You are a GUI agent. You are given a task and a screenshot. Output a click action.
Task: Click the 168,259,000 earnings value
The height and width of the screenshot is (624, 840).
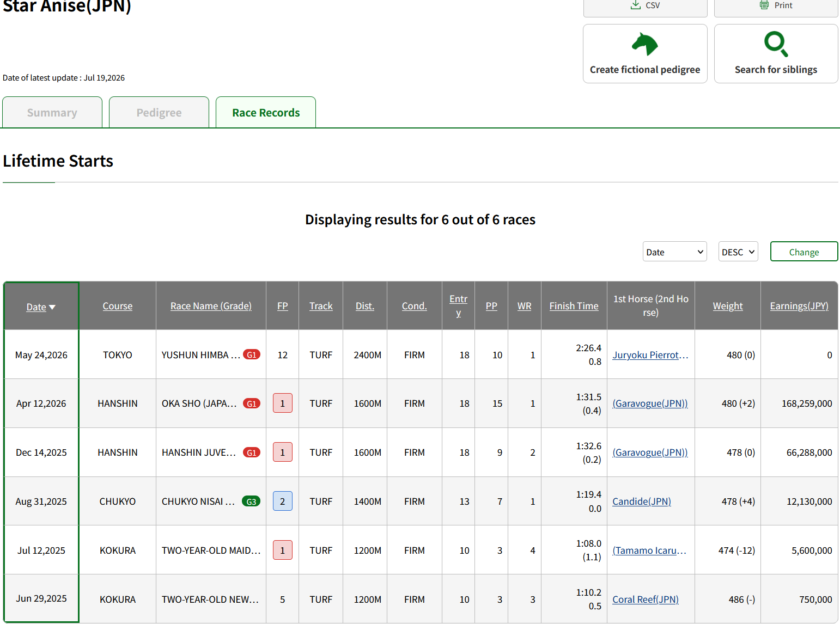(807, 403)
